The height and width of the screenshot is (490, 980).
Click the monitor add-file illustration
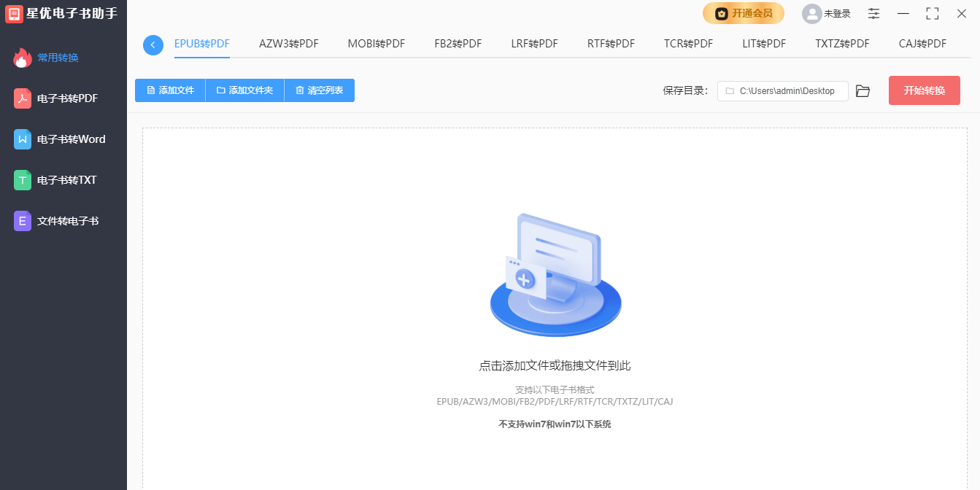pos(555,275)
